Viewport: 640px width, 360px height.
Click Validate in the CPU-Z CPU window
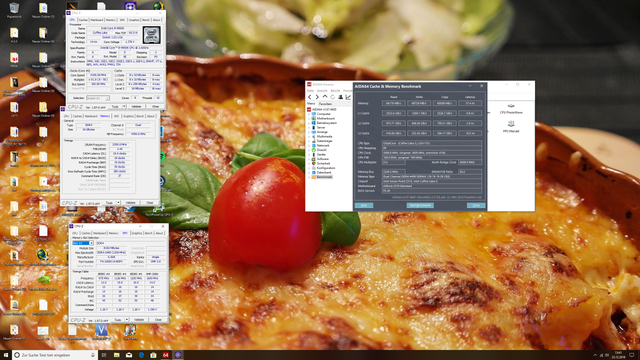136,107
